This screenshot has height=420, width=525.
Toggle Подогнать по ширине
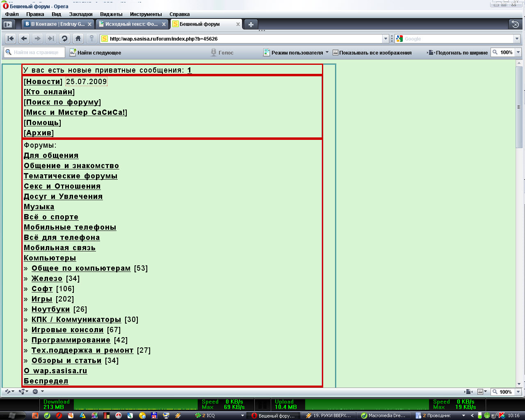[457, 52]
